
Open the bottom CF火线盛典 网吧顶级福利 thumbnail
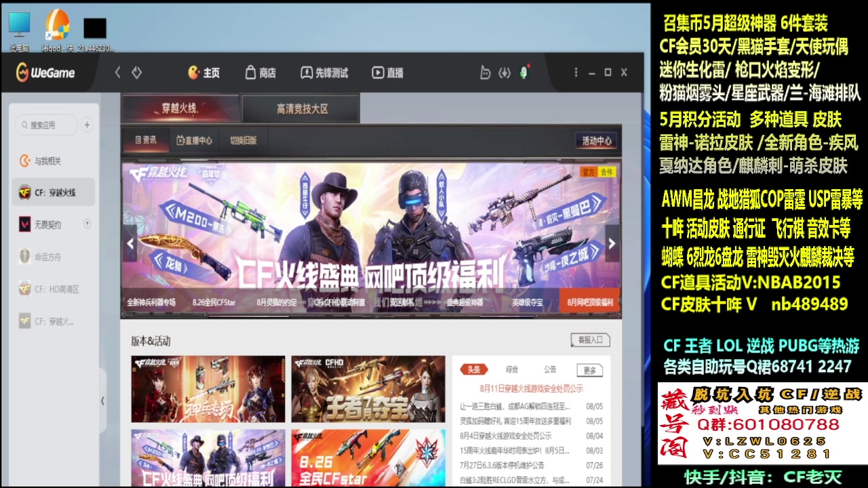pyautogui.click(x=208, y=457)
